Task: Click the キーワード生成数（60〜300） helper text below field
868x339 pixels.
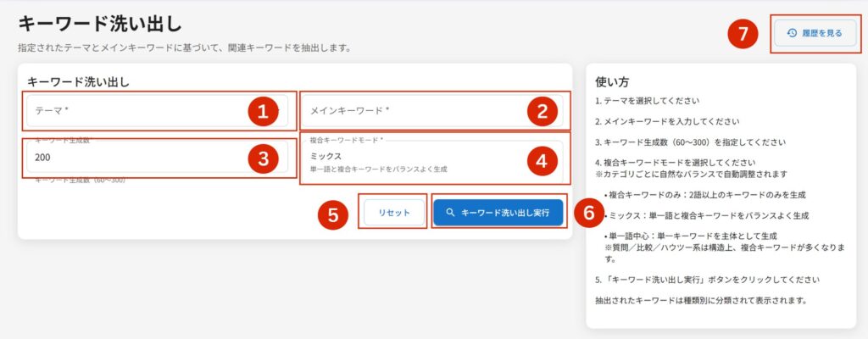Action: tap(86, 180)
